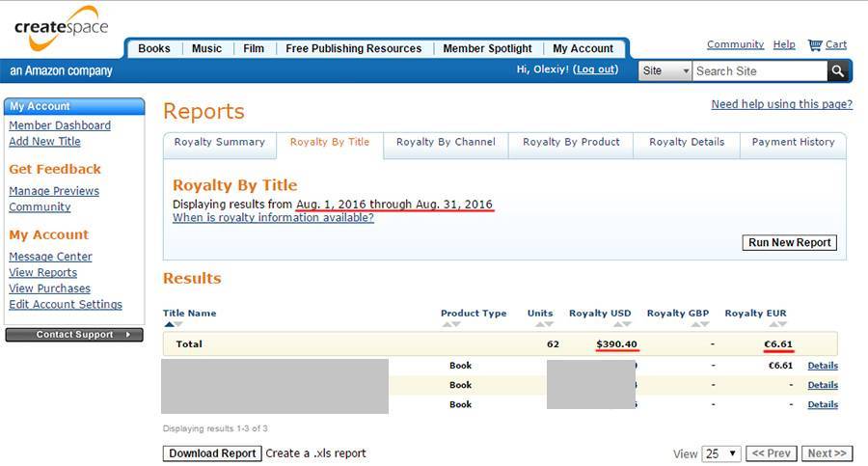
Task: Open the Site search scope dropdown
Action: [665, 71]
